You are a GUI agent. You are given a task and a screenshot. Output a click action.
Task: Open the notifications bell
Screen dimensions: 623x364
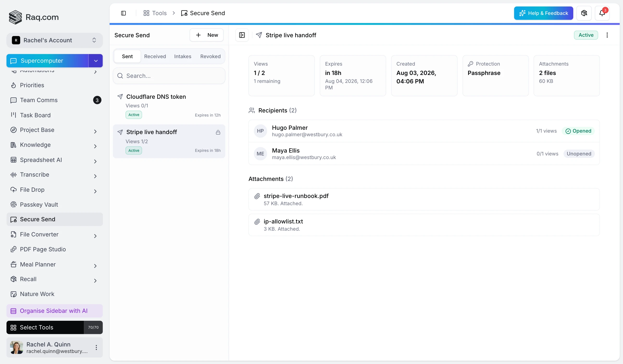coord(602,13)
